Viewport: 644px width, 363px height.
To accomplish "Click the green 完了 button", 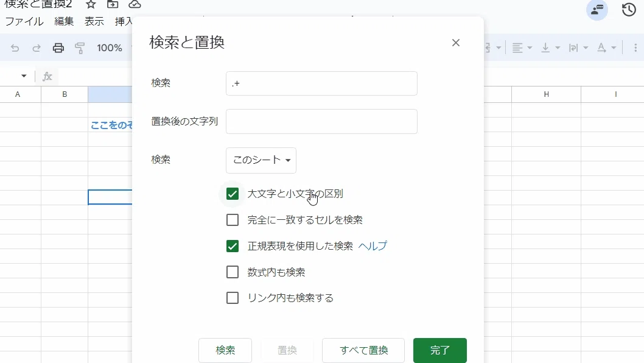I will coord(440,350).
